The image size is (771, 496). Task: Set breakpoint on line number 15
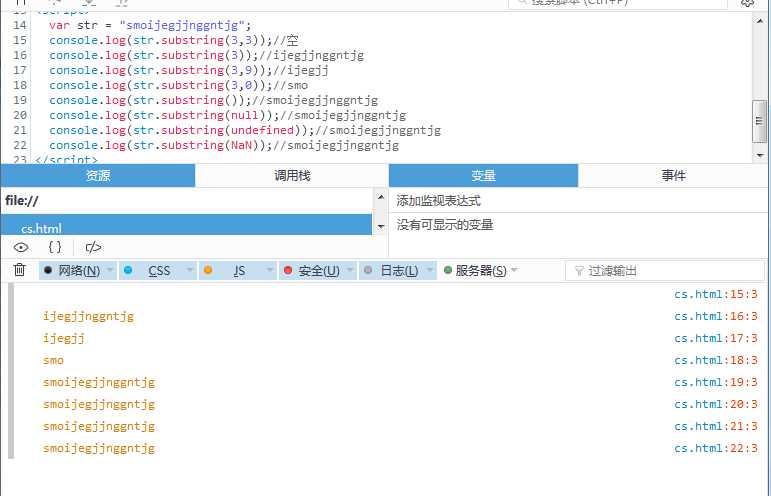tap(20, 40)
